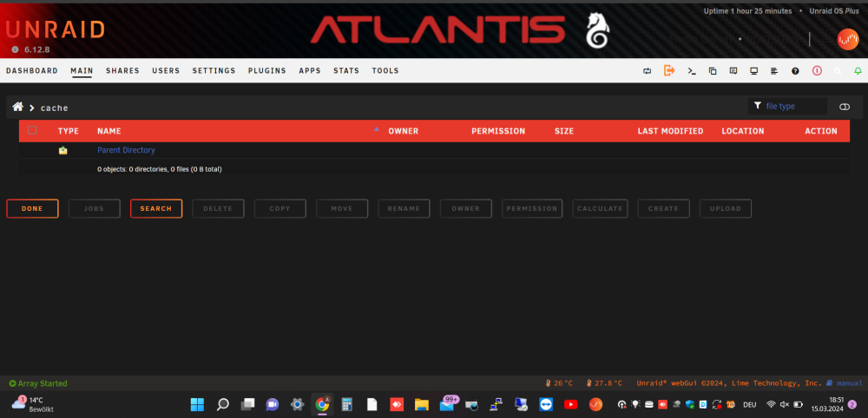868x418 pixels.
Task: Click the Done button
Action: pyautogui.click(x=32, y=208)
